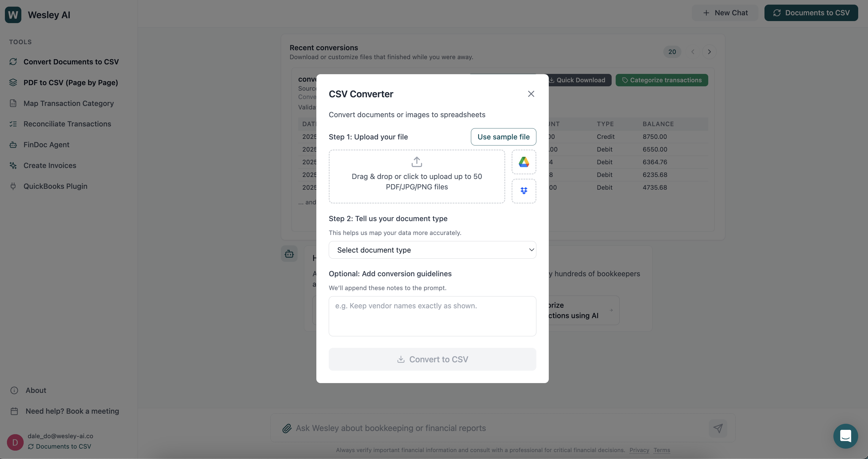Click the Wesley AI logo
Viewport: 868px width, 459px height.
(13, 15)
